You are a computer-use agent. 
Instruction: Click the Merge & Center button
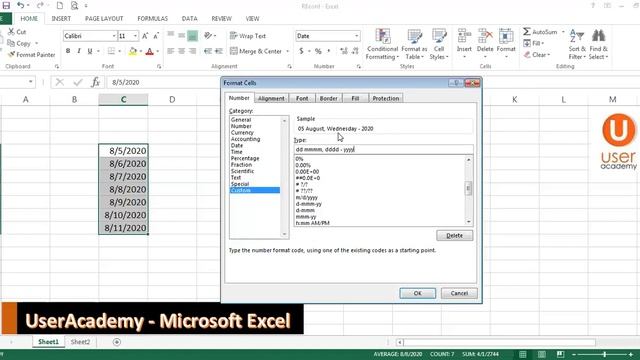coord(256,51)
